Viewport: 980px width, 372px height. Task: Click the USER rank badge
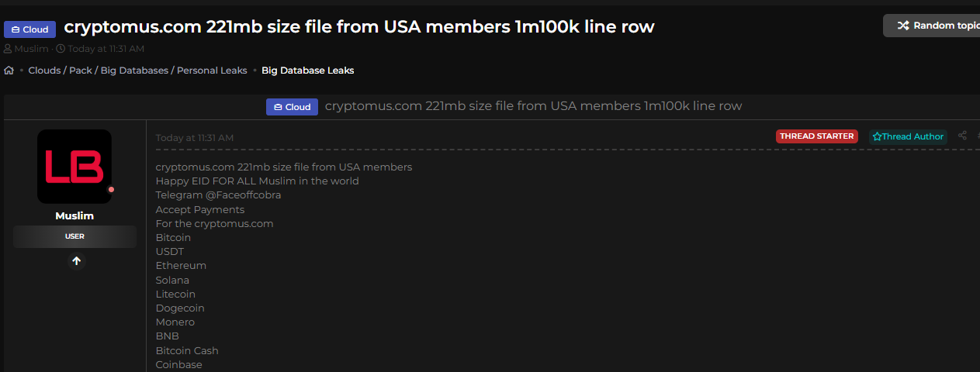74,236
